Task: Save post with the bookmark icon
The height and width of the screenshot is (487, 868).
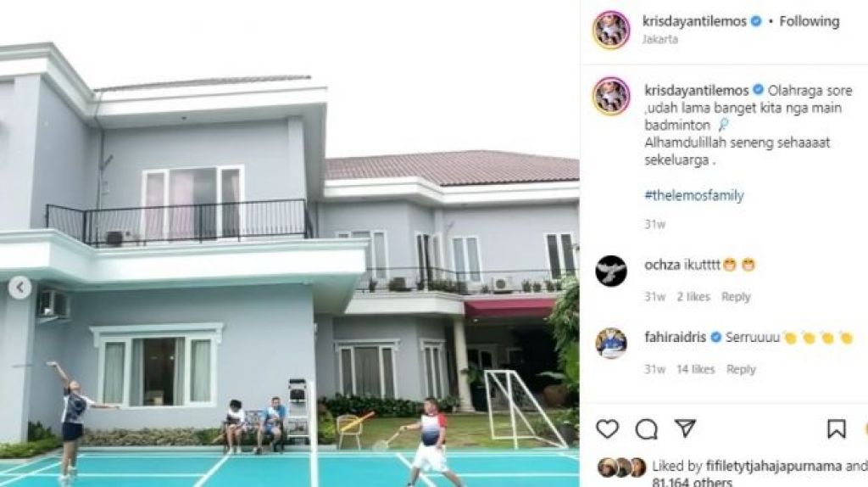Action: tap(836, 428)
